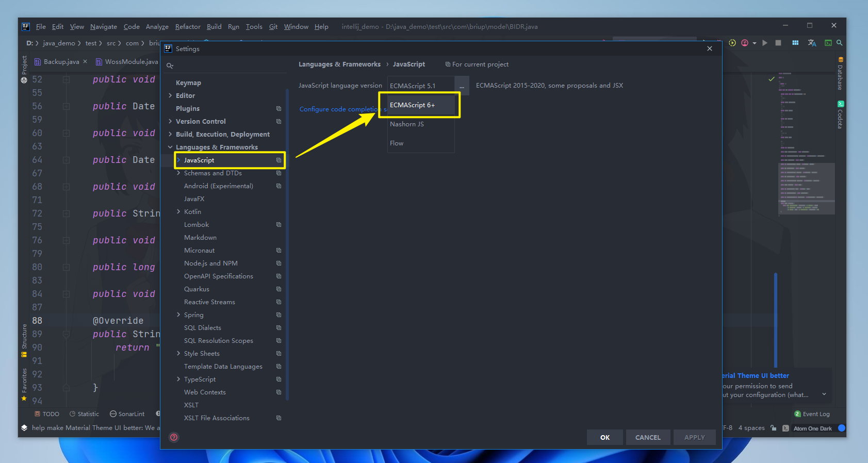Expand the Kotlin settings node
The image size is (868, 463).
pos(178,211)
